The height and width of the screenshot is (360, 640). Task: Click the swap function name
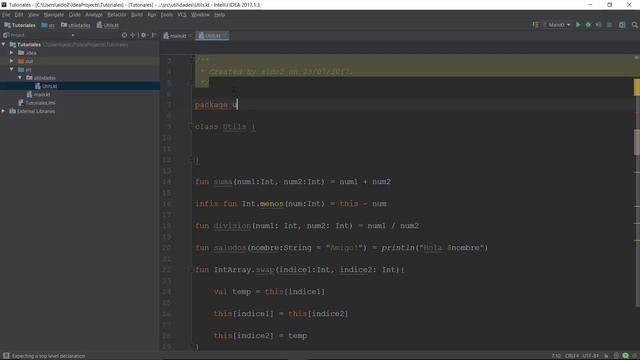[x=265, y=270]
